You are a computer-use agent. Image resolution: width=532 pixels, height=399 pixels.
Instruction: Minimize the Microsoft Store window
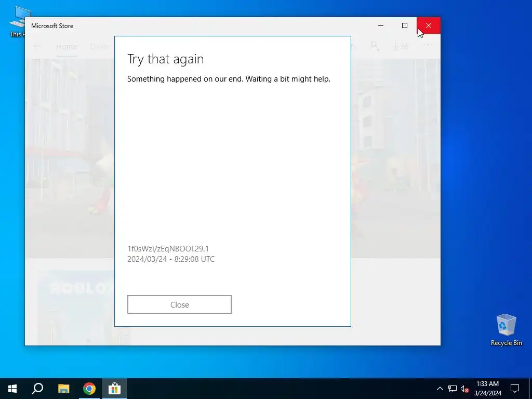click(381, 25)
